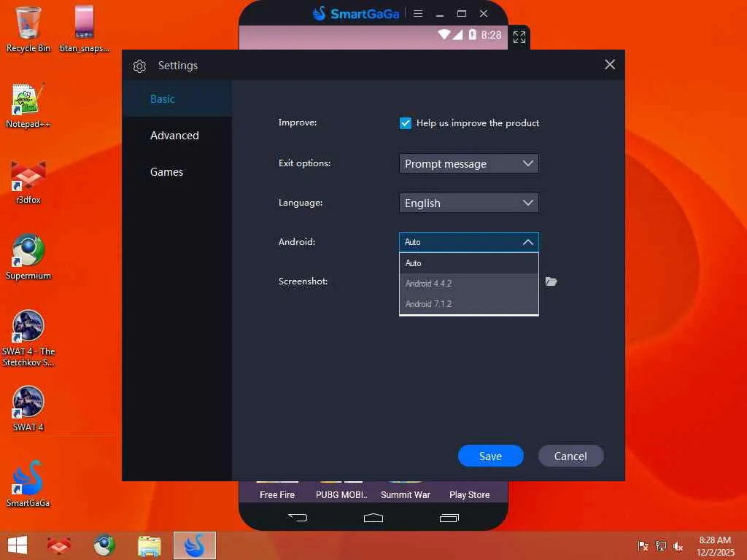Collapse the Android version dropdown
The width and height of the screenshot is (747, 560).
(469, 242)
